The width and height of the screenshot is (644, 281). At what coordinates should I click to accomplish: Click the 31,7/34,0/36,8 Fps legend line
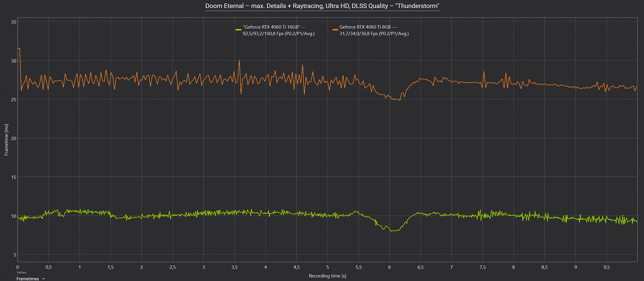(x=374, y=34)
